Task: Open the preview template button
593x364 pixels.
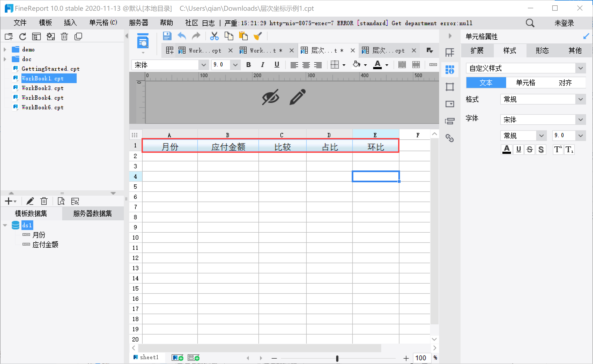Action: coord(143,42)
